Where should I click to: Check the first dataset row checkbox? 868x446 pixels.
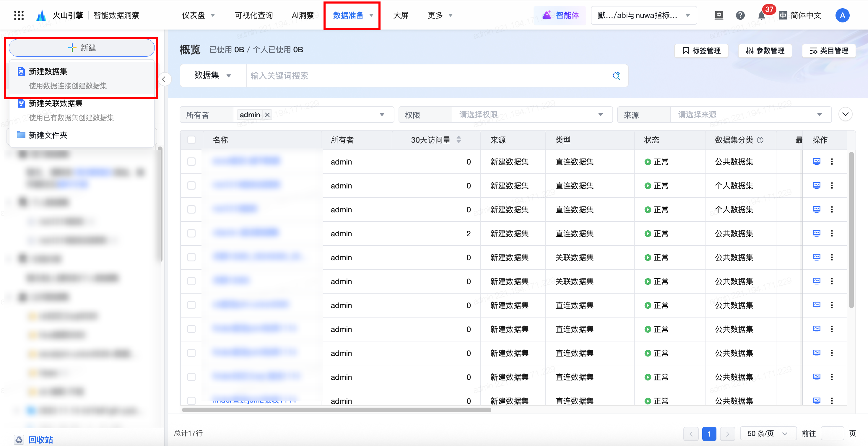coord(191,162)
